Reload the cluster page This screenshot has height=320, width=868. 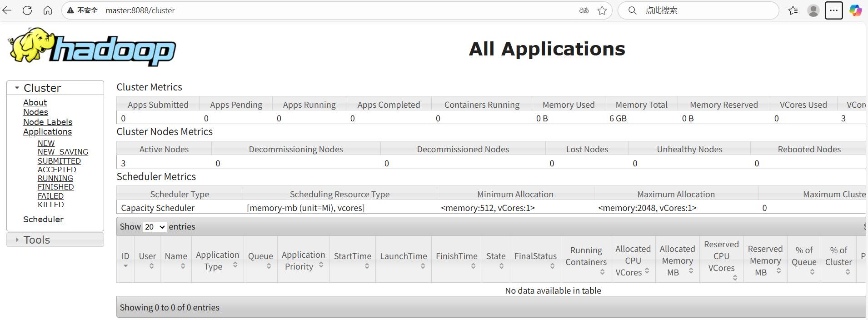click(x=27, y=10)
